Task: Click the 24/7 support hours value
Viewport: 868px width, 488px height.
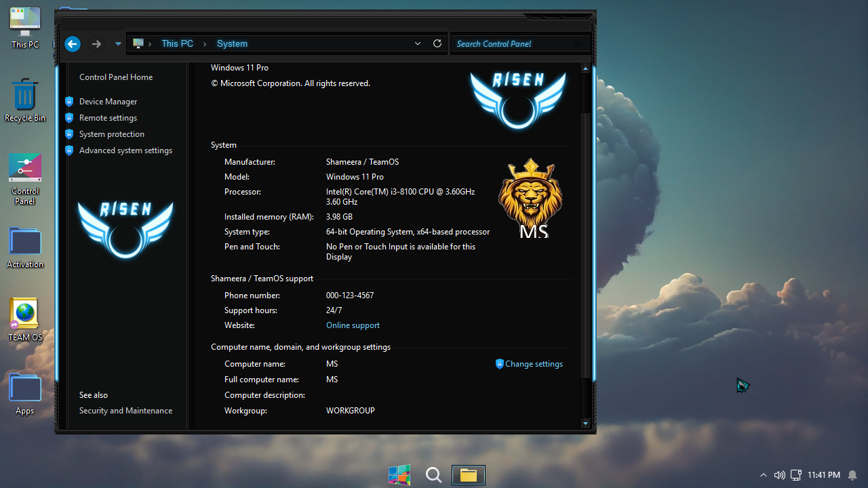Action: (334, 310)
